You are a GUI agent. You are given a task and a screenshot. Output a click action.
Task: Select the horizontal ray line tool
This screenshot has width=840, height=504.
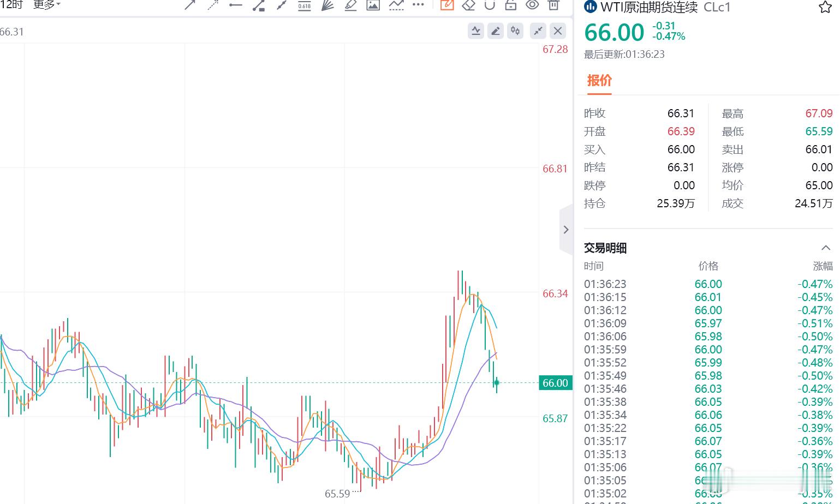(x=236, y=5)
